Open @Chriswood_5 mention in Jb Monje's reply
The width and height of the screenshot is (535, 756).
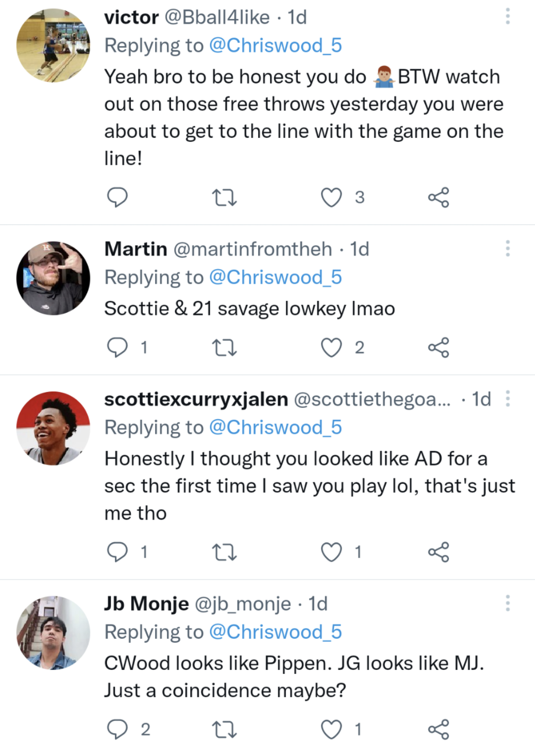pos(275,632)
